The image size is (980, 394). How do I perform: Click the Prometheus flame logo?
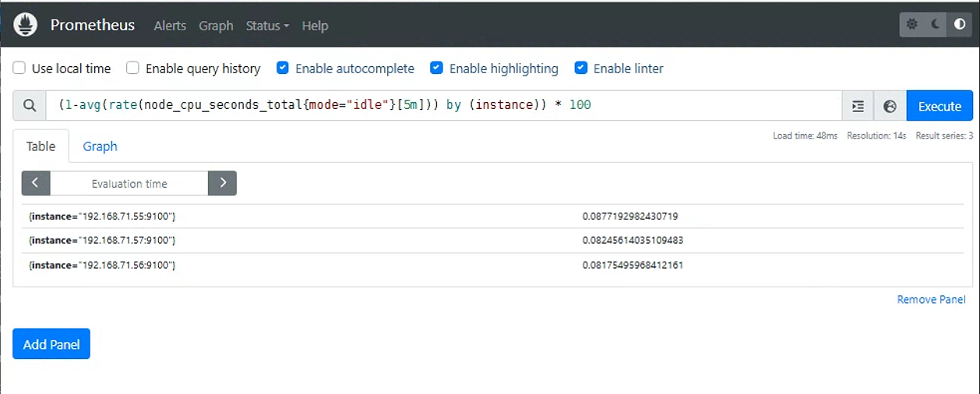click(26, 25)
